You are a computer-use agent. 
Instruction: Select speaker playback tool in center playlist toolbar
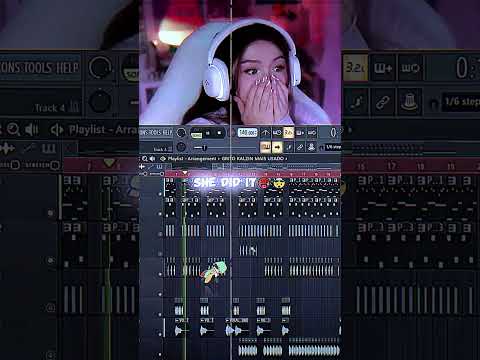[x=152, y=159]
